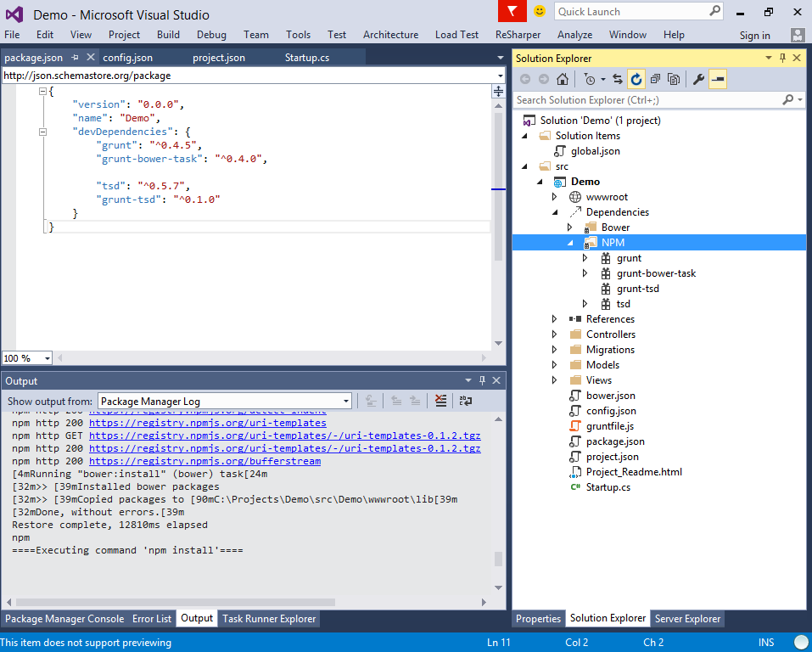
Task: Clear all text in Output window
Action: point(440,401)
